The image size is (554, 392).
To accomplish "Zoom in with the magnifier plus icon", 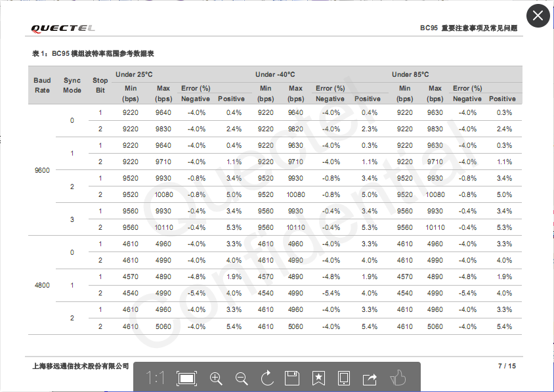I will pos(216,379).
